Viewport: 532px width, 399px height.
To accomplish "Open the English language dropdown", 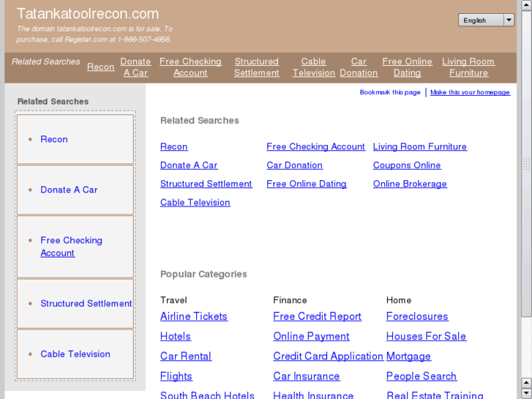I will click(486, 20).
